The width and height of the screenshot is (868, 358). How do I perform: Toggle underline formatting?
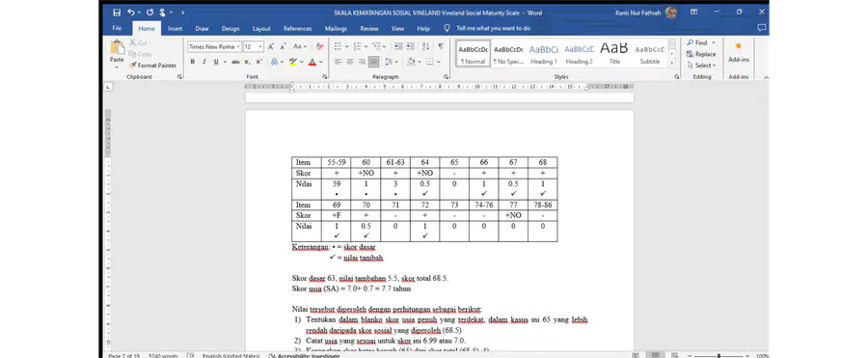(x=216, y=62)
